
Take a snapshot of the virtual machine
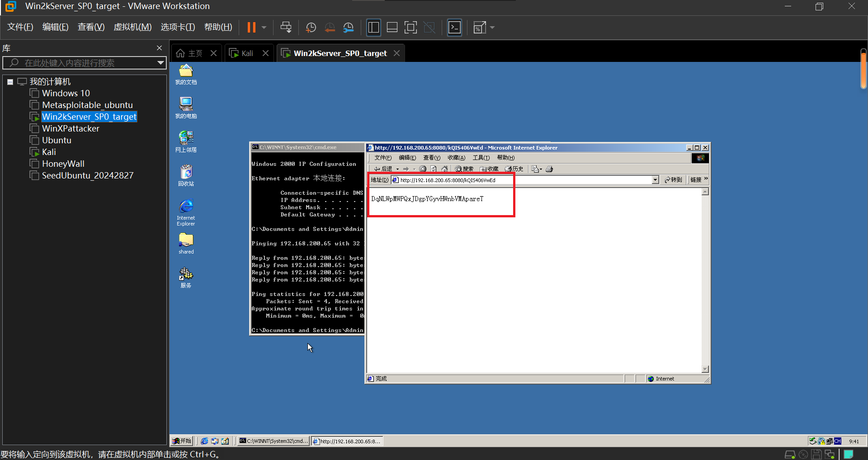311,28
